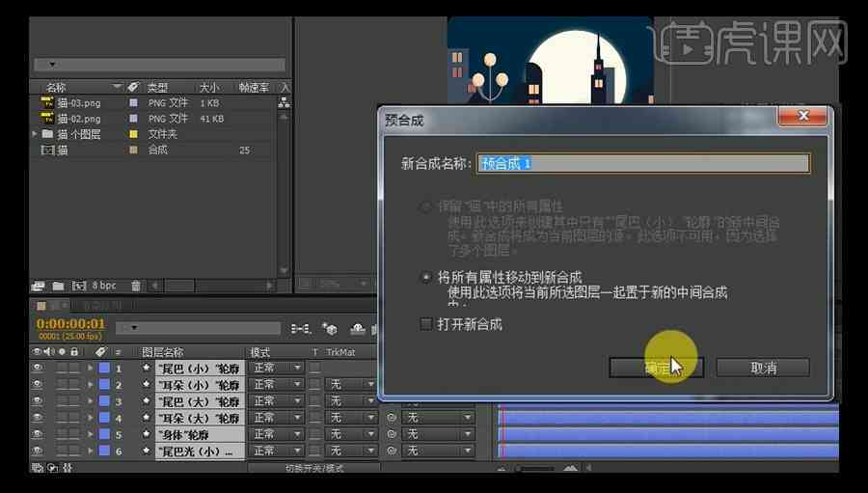Toggle the hide shy layers icon in the timeline
Screen dimensions: 868x493
point(358,329)
